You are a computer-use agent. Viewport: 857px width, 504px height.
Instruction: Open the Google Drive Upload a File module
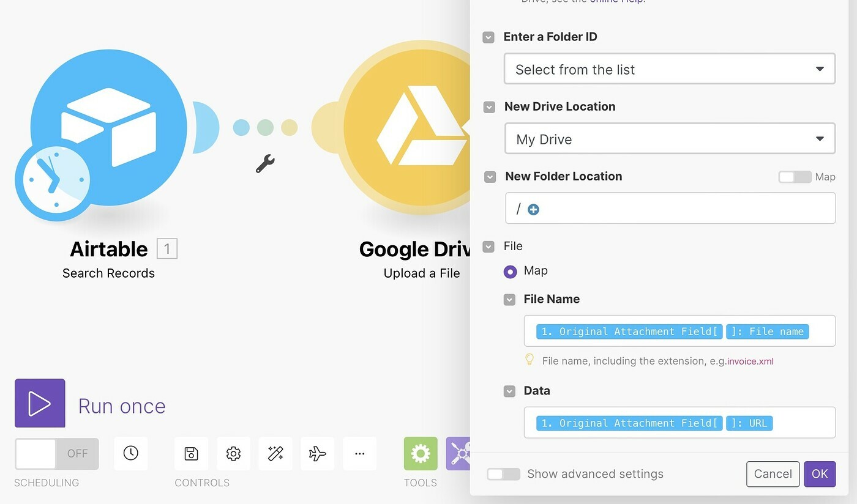pyautogui.click(x=407, y=128)
